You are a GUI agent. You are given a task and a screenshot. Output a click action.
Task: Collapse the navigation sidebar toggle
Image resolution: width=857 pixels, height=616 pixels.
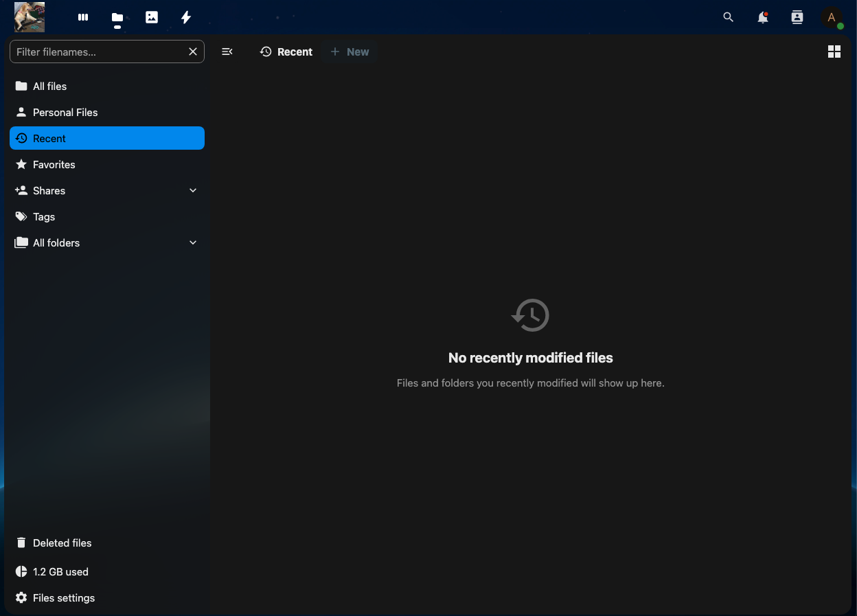pos(227,52)
